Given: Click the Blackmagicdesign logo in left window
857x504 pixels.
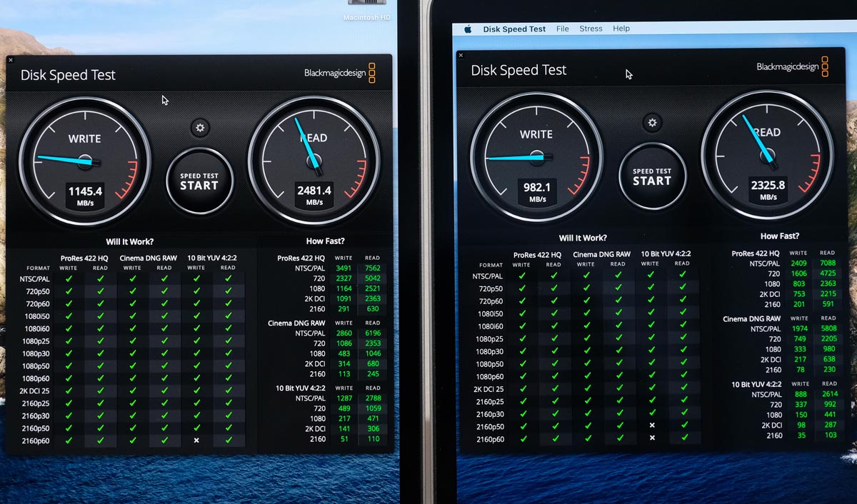Looking at the screenshot, I should coord(340,73).
